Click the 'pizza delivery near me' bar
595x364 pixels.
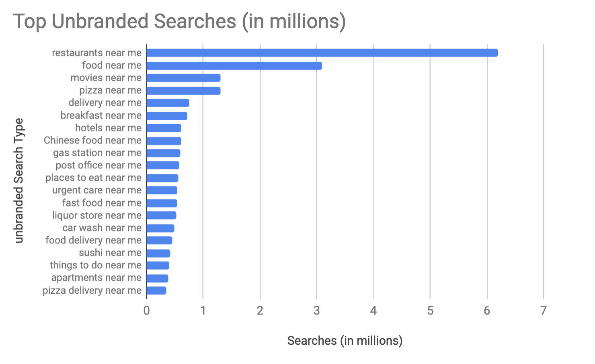point(156,290)
